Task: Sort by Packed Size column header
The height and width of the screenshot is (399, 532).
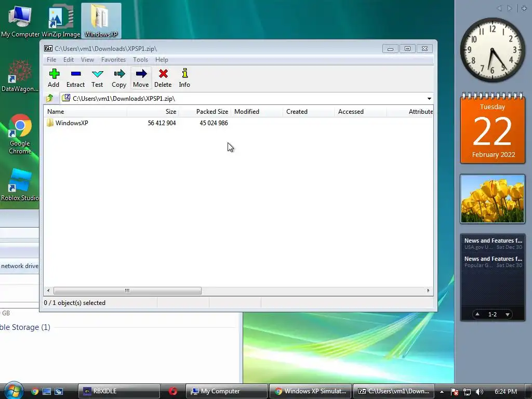Action: (x=205, y=112)
